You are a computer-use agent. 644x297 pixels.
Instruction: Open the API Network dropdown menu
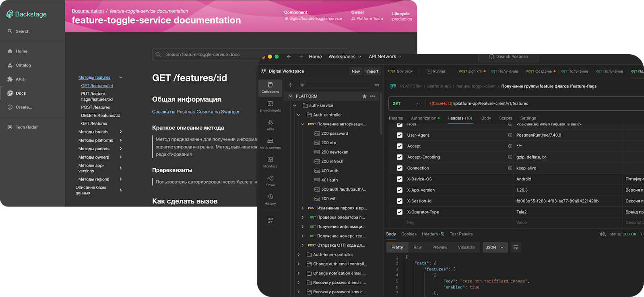point(385,57)
